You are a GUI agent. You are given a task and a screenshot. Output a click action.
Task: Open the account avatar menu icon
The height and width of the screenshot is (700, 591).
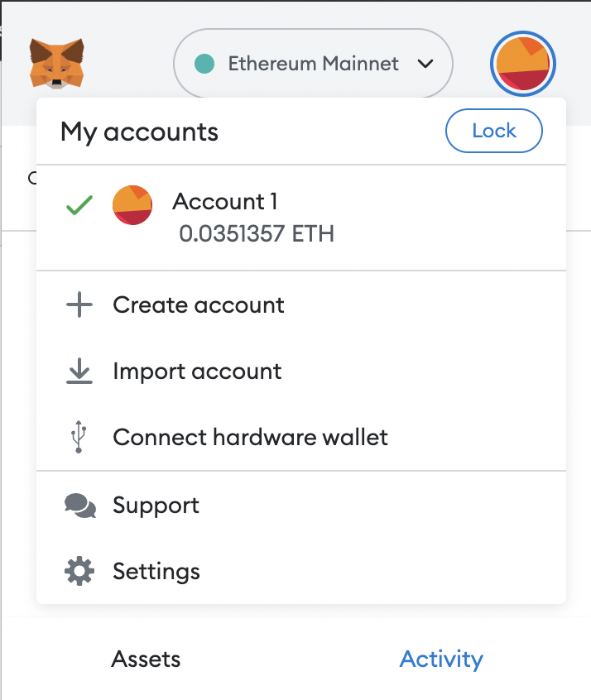pos(523,65)
